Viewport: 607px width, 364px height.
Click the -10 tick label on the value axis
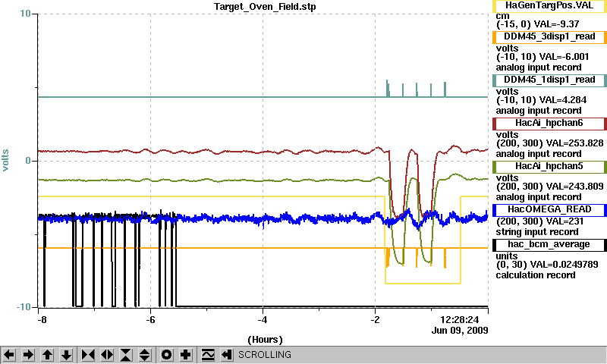coord(24,307)
